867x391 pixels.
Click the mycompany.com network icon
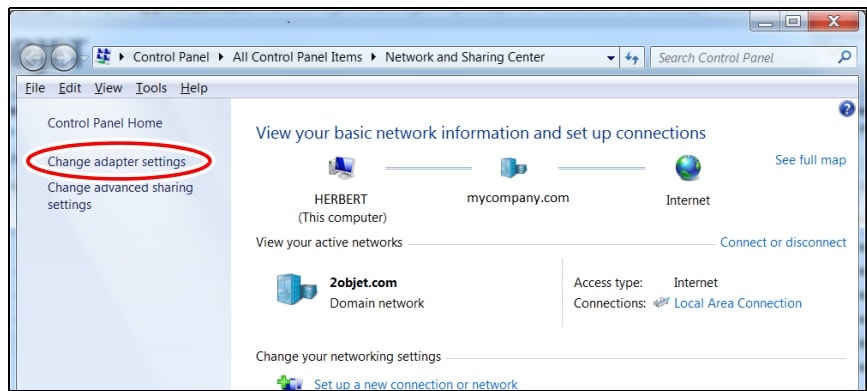pyautogui.click(x=514, y=167)
